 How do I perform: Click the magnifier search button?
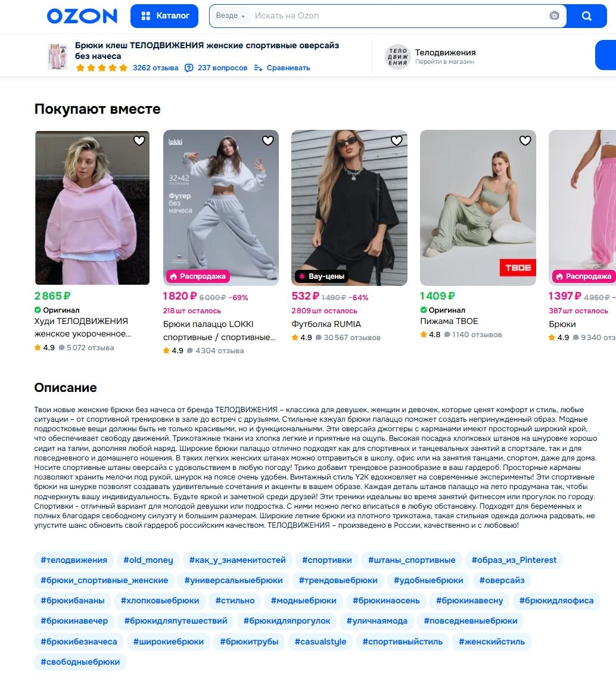pos(586,15)
